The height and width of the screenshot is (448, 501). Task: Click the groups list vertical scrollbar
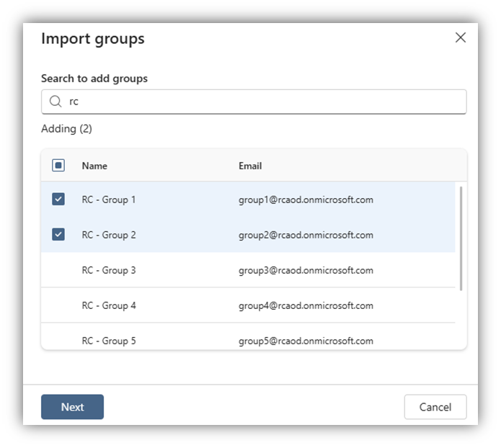coord(461,238)
